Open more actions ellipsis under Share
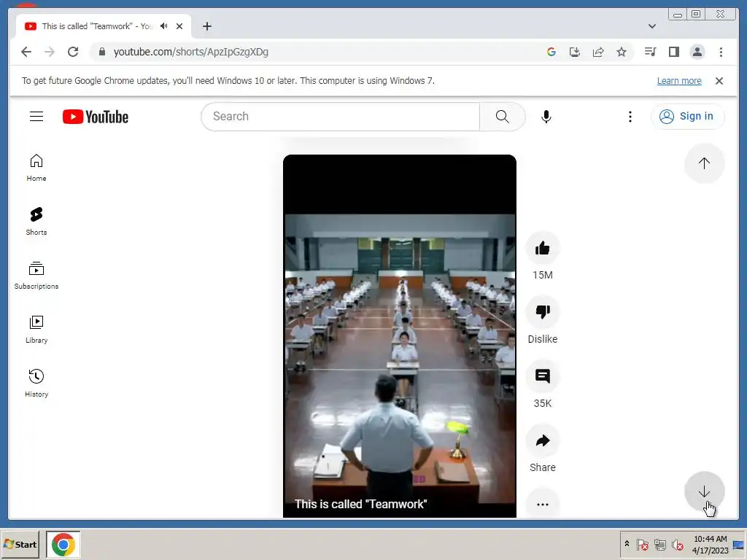Screen dimensions: 747x560 click(542, 505)
